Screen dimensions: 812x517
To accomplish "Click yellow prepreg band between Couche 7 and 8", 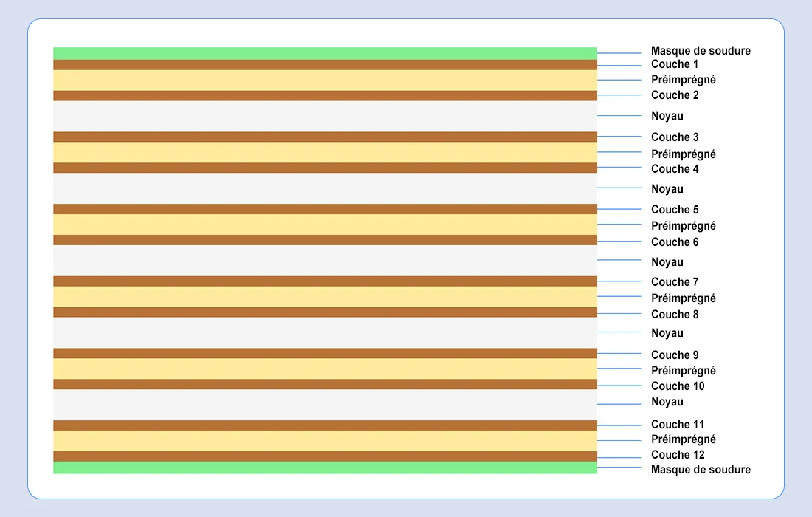I will click(x=325, y=297).
